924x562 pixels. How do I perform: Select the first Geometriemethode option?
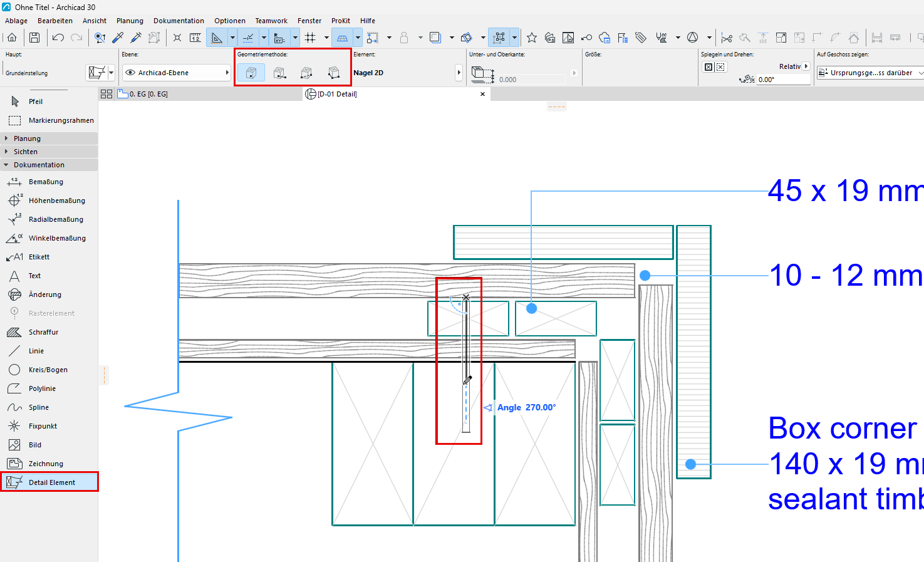(251, 73)
